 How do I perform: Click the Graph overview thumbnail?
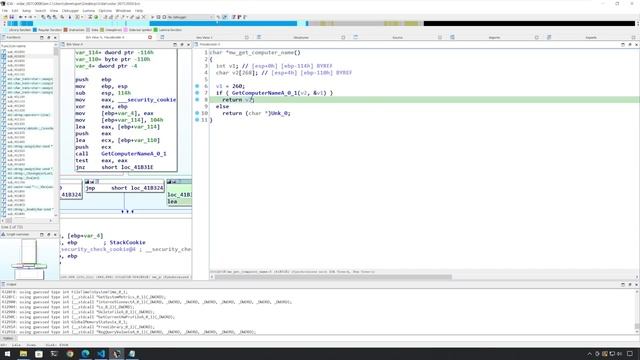[29, 259]
